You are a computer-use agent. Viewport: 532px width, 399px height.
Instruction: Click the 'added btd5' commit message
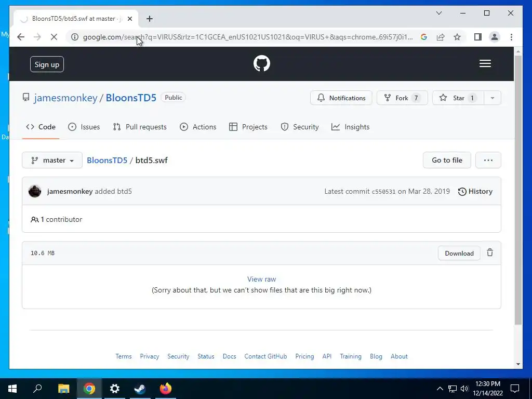113,191
